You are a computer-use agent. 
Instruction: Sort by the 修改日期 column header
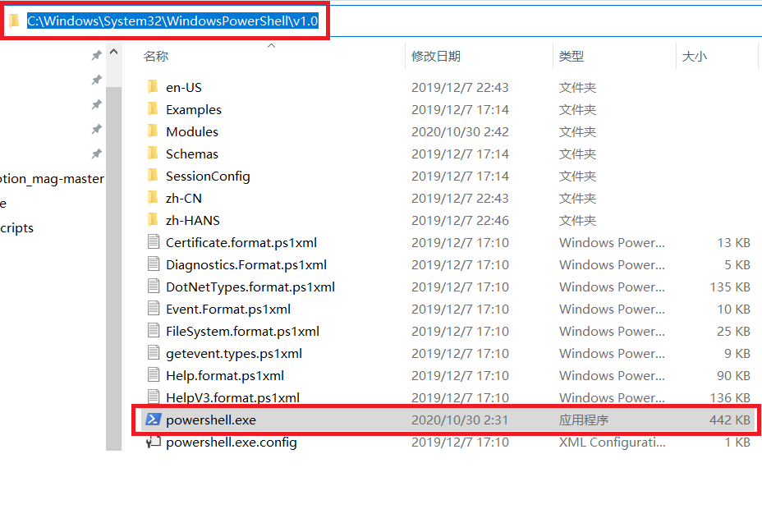[436, 57]
